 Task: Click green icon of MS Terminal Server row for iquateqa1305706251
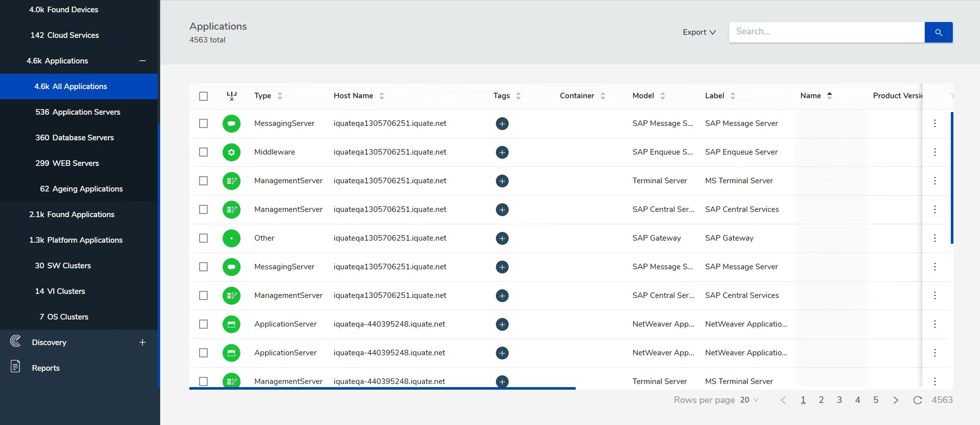click(231, 181)
